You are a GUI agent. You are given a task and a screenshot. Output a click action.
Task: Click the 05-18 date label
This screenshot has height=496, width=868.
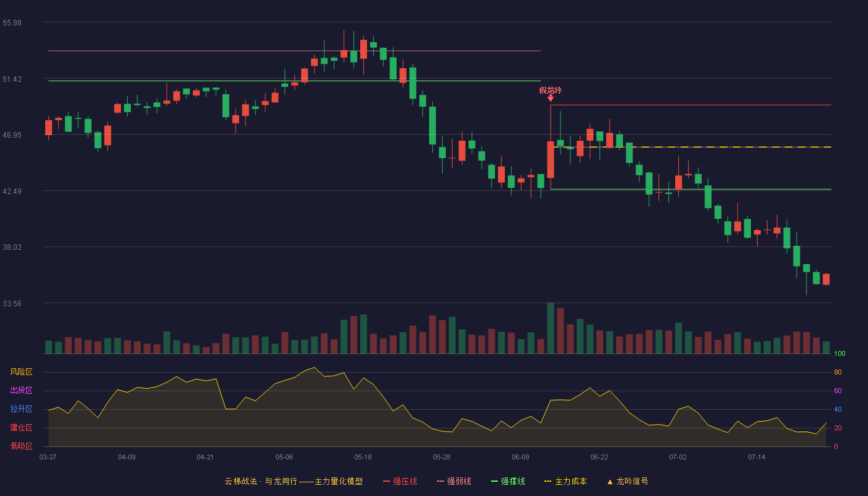[363, 457]
